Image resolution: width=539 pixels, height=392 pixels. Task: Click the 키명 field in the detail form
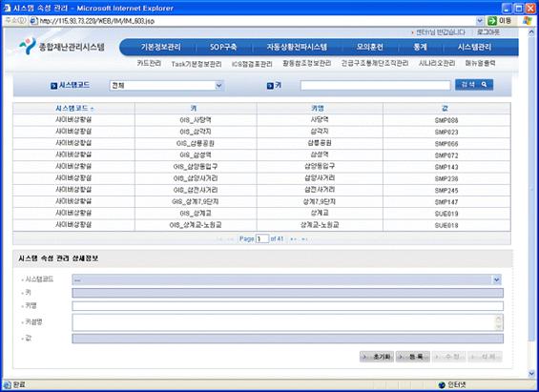(x=288, y=306)
